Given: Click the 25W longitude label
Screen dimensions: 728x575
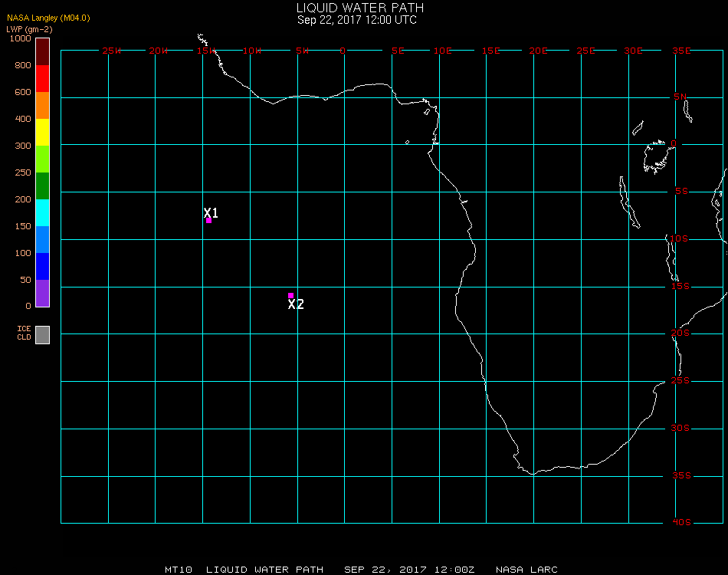Looking at the screenshot, I should pos(111,51).
